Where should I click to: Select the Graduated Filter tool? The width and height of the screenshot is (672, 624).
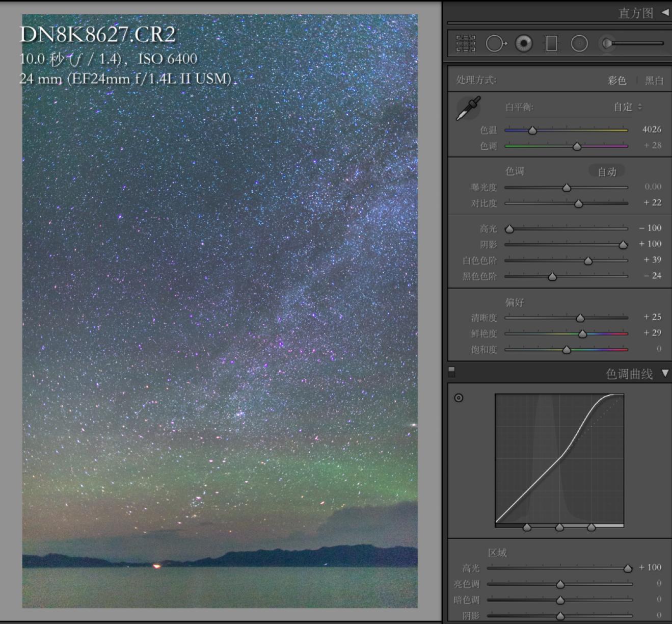click(551, 44)
